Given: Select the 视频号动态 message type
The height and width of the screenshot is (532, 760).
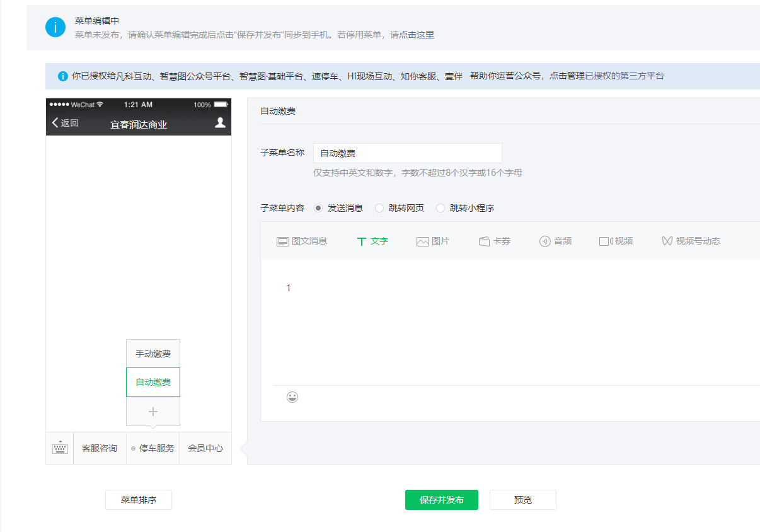Looking at the screenshot, I should (x=691, y=241).
